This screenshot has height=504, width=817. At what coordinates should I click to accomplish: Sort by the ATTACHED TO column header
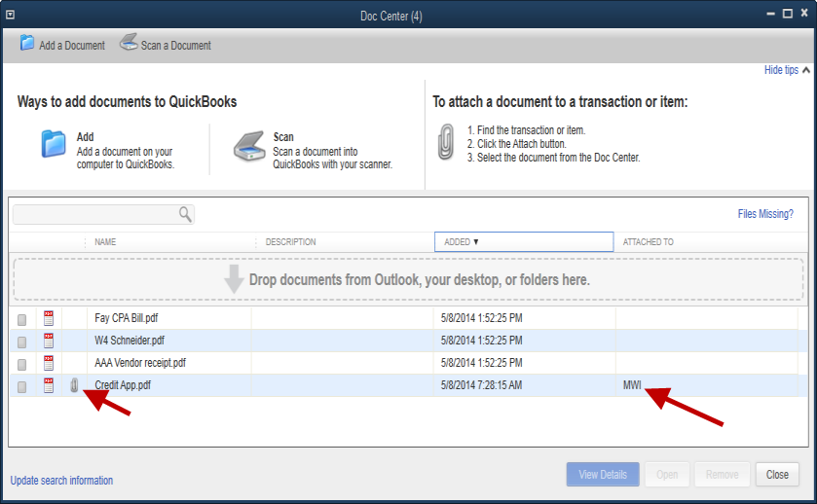coord(649,242)
